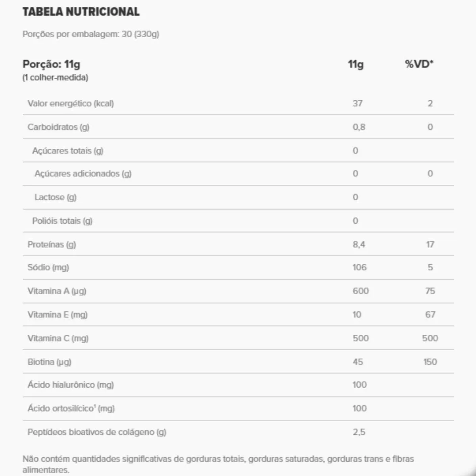476x476 pixels.
Task: Click the Açúcares adicionados (g) label
Action: tap(83, 174)
